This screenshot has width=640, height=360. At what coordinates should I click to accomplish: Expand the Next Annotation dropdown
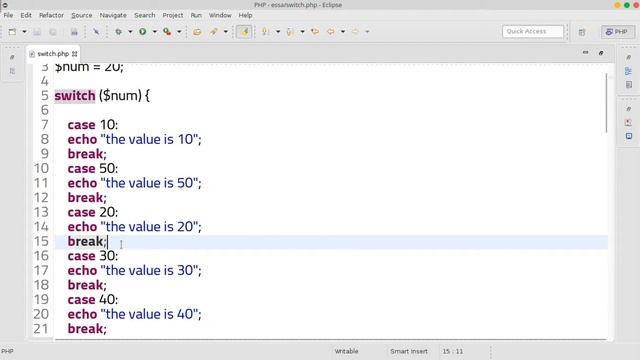click(x=278, y=31)
